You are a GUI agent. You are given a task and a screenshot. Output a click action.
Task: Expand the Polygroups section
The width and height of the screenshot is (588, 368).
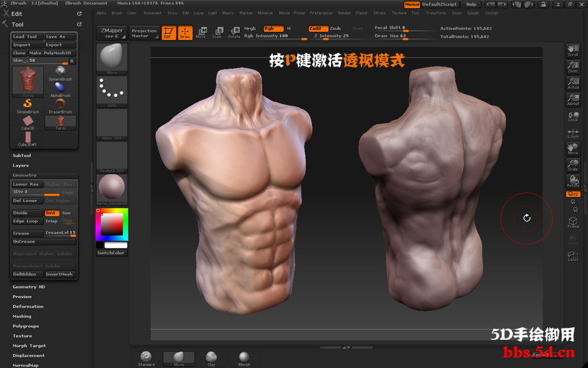point(26,326)
